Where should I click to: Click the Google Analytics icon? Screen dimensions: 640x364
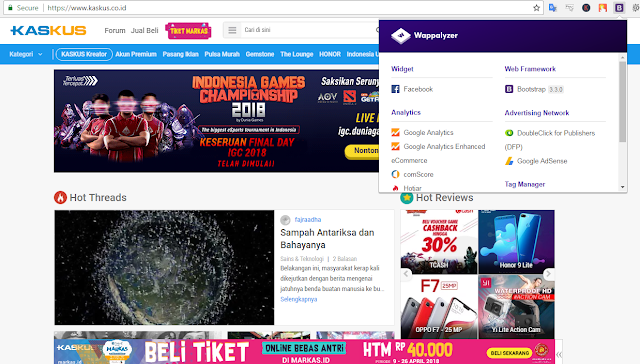[x=395, y=132]
